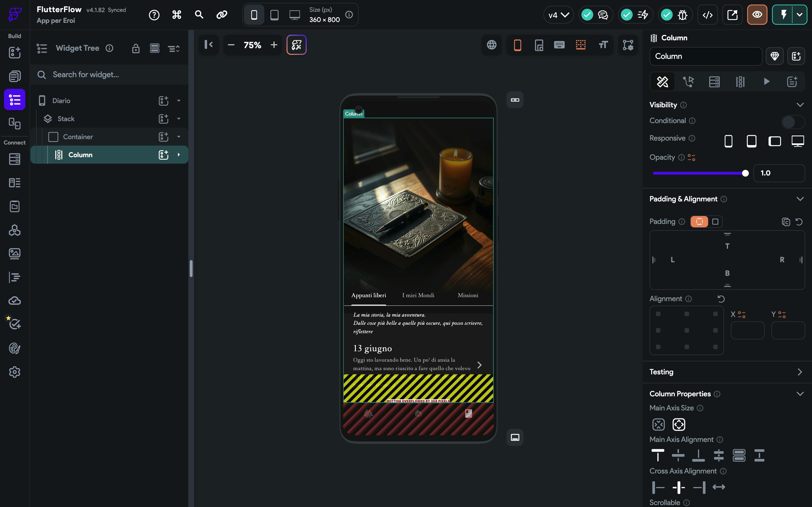
Task: Open command palette shortcut icon
Action: tap(176, 15)
